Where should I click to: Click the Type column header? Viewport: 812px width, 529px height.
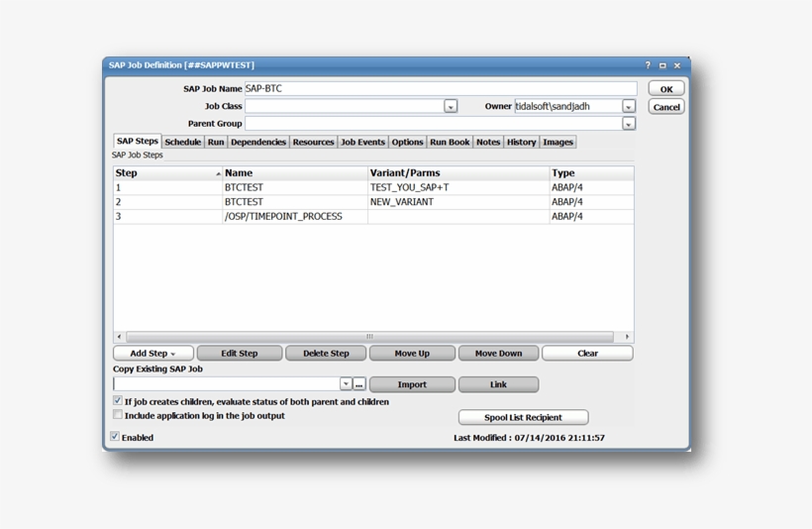pos(591,173)
